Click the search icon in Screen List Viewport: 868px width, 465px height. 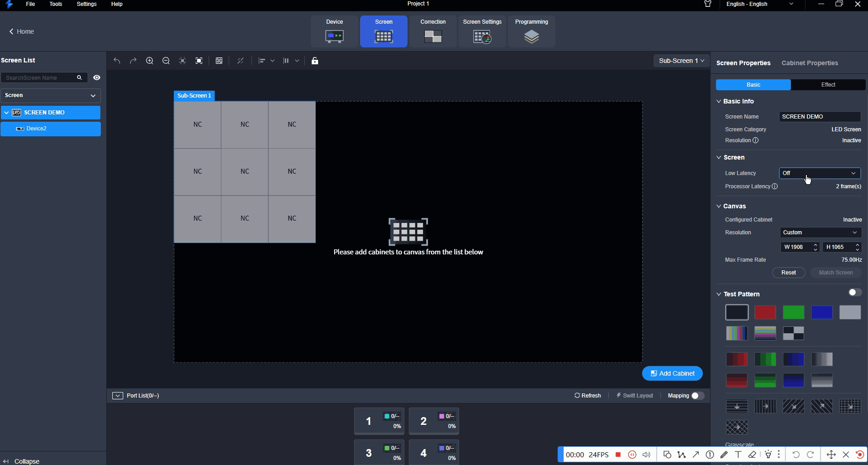pos(79,77)
